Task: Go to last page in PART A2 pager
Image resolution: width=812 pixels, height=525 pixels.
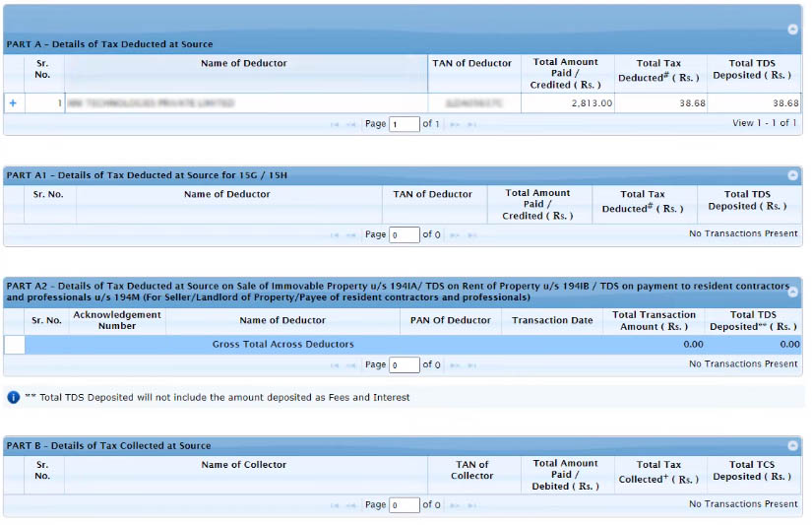Action: [x=471, y=365]
